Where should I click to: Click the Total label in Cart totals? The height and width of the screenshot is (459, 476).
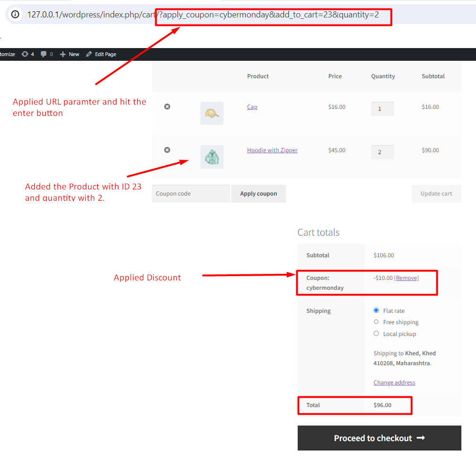[x=313, y=405]
